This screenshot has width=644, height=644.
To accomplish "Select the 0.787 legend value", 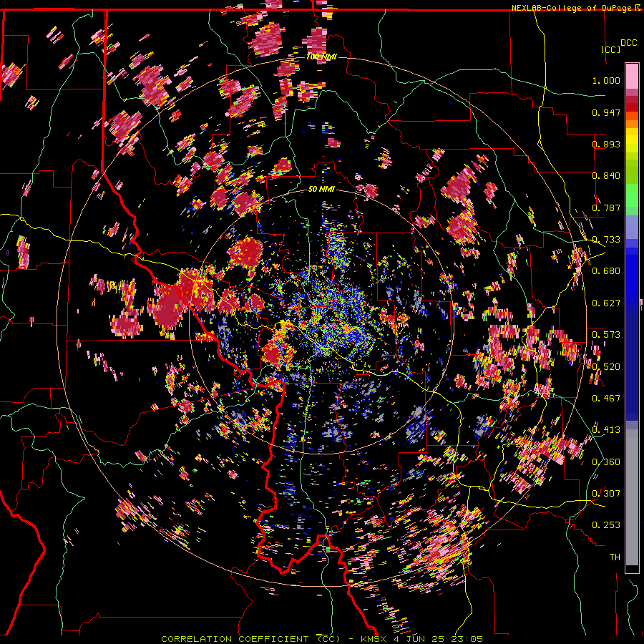I will pos(606,208).
